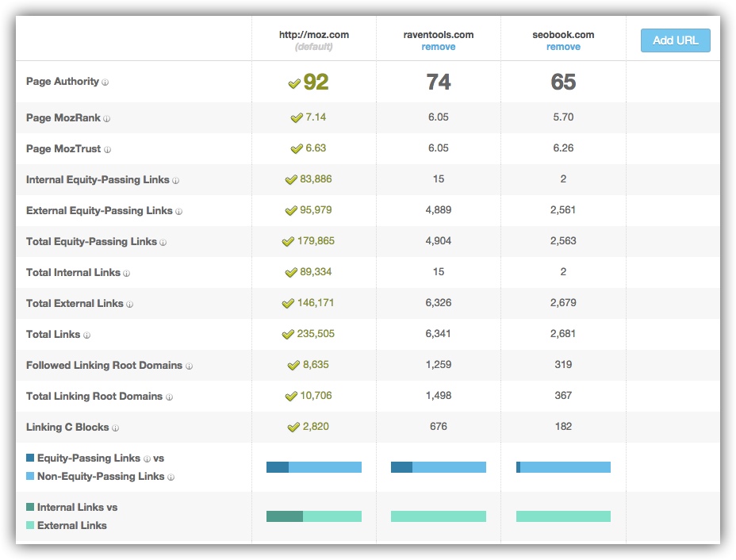This screenshot has width=736, height=560.
Task: Select seobook.com Total Linking Root Domains 367
Action: (x=563, y=396)
